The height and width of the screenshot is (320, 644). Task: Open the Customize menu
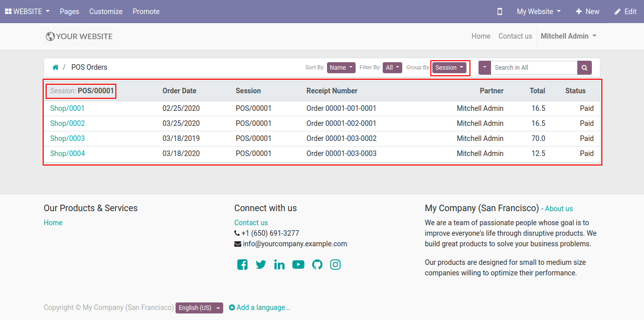click(106, 12)
